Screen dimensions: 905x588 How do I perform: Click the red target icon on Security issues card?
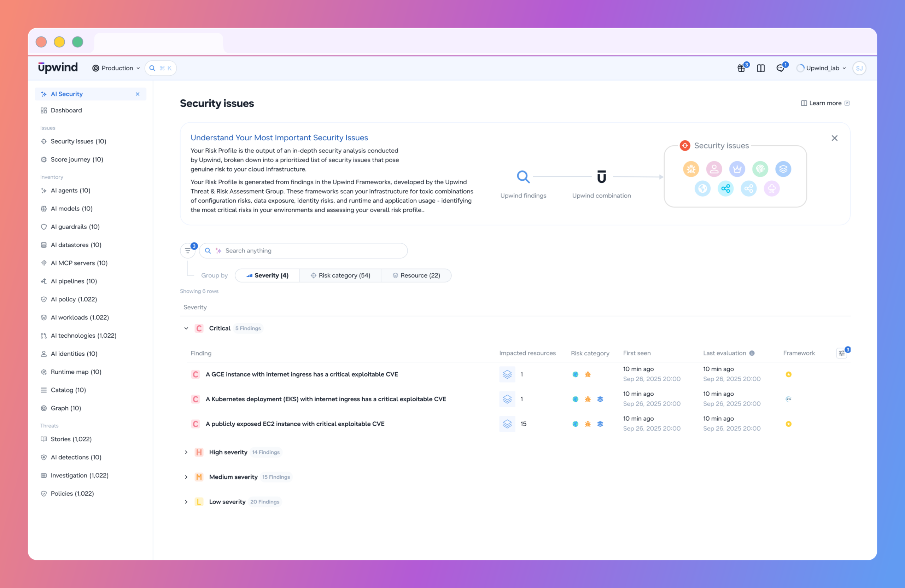click(685, 146)
